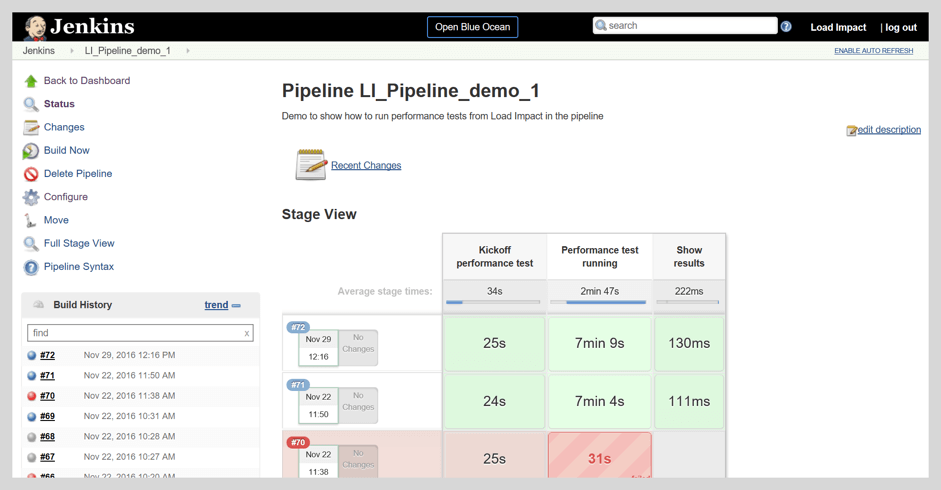Click the #70 red badge in Stage View
Image resolution: width=941 pixels, height=490 pixels.
[298, 443]
